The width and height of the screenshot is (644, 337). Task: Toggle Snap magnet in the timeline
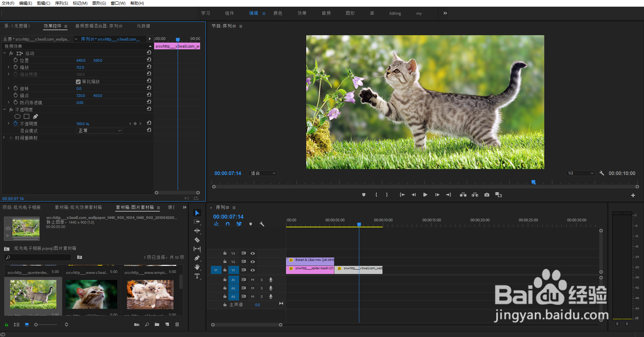(x=228, y=224)
